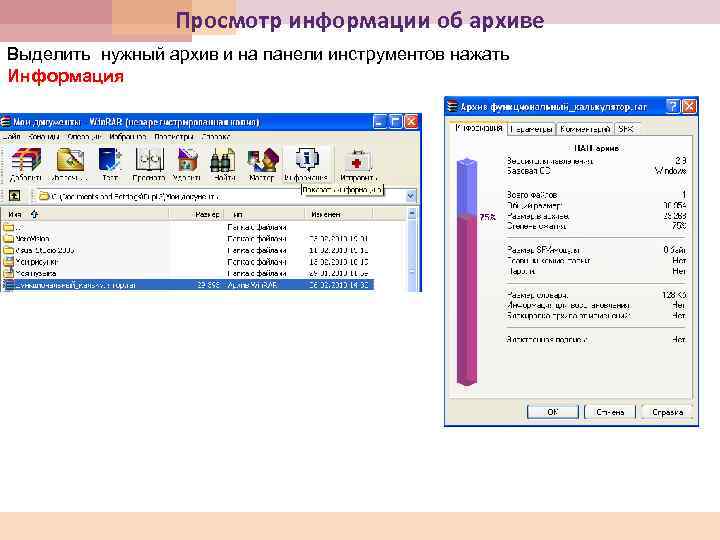This screenshot has height=540, width=720.
Task: Click the 'Электронная подпись' line
Action: 596,340
